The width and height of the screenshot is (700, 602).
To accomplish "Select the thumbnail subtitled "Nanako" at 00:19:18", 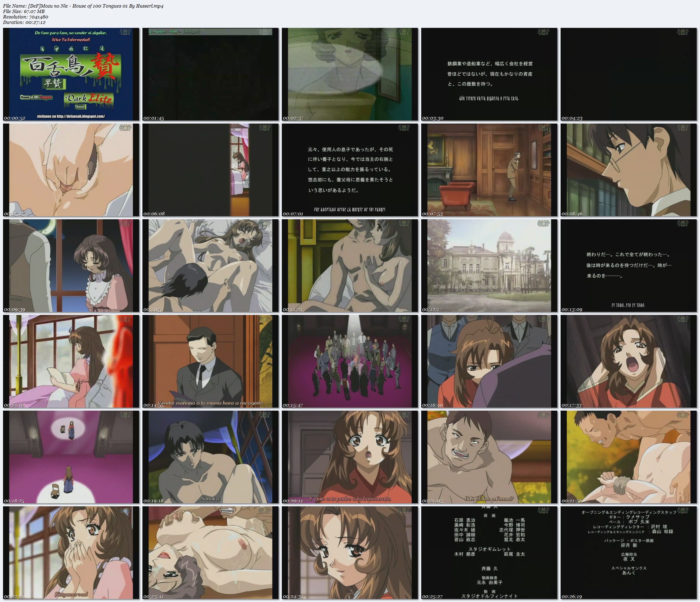I will (x=211, y=457).
